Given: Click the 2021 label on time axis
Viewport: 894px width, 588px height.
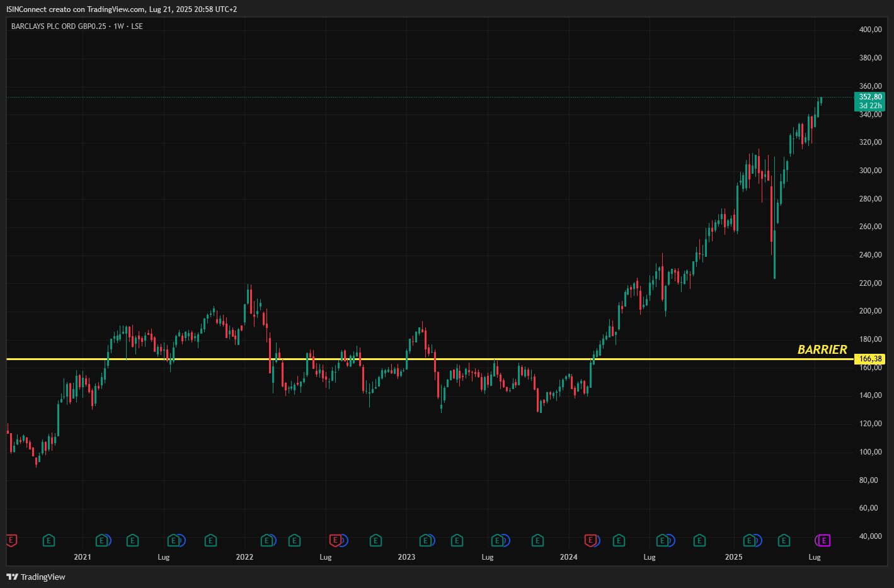Looking at the screenshot, I should (x=83, y=557).
